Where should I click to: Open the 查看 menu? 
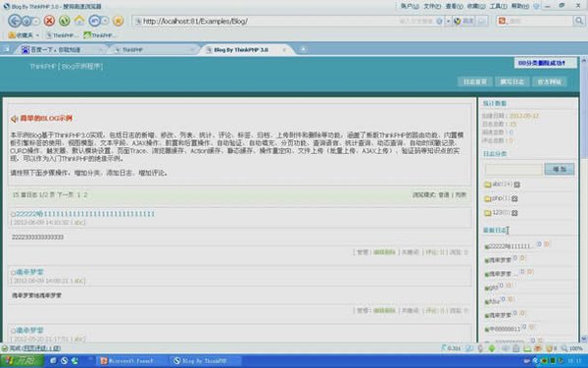(x=454, y=6)
